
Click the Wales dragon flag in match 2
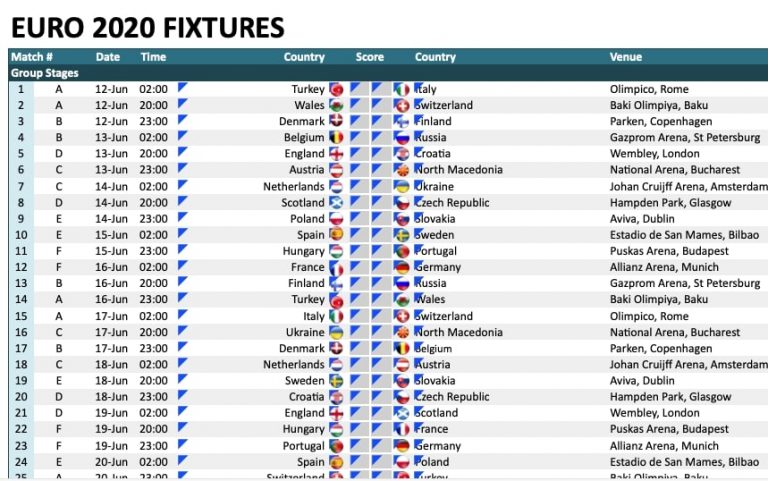click(x=336, y=105)
